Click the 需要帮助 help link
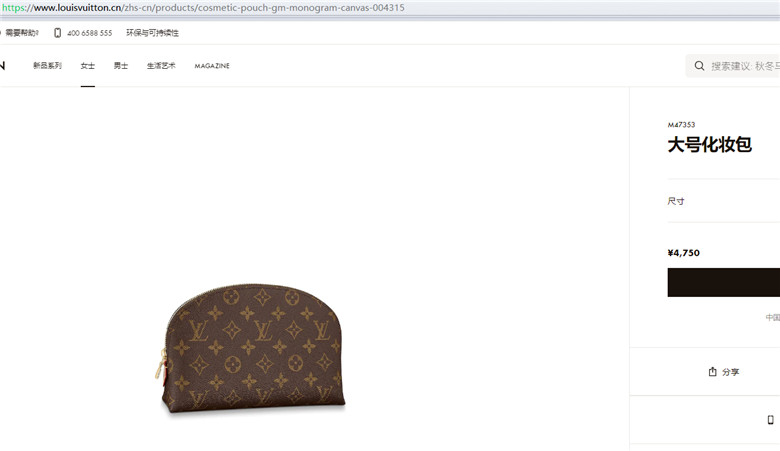The height and width of the screenshot is (451, 780). point(21,33)
